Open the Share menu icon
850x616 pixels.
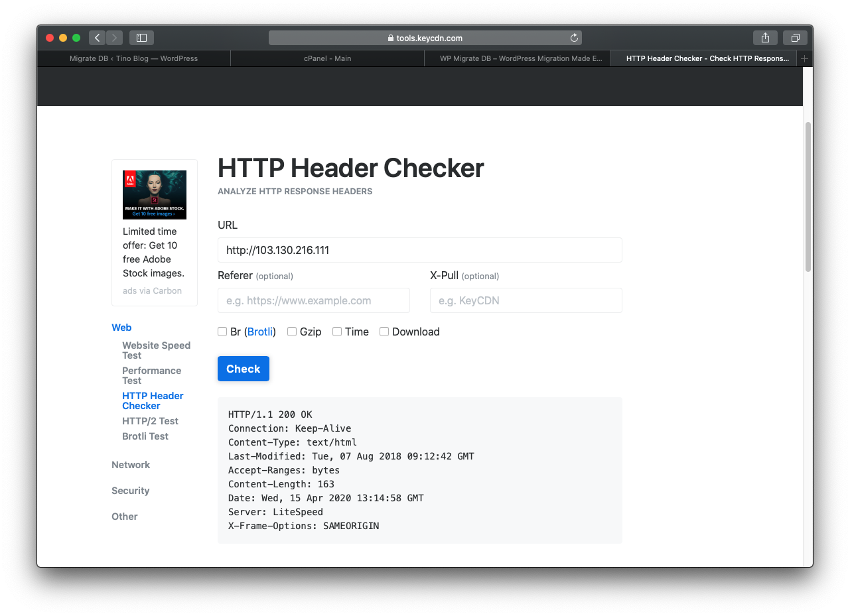765,38
